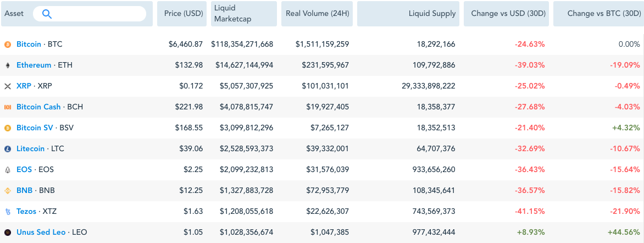Click the XRP cross logo icon

point(7,86)
